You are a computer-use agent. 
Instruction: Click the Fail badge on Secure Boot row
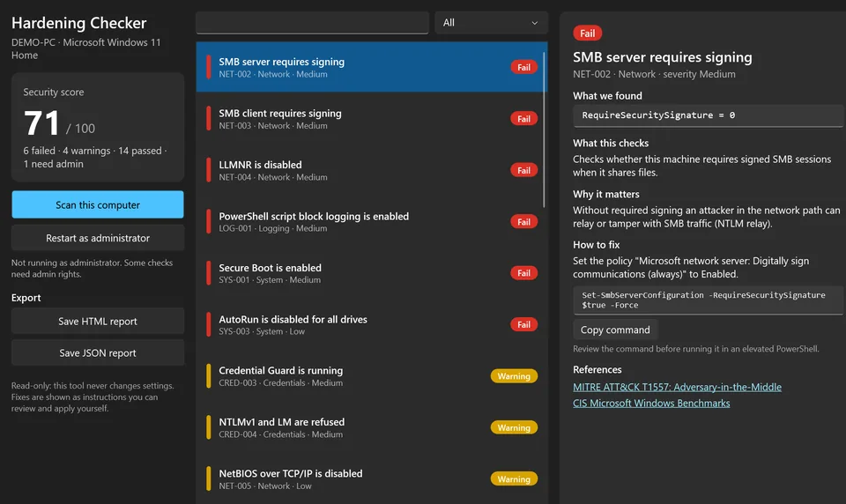[x=523, y=273]
